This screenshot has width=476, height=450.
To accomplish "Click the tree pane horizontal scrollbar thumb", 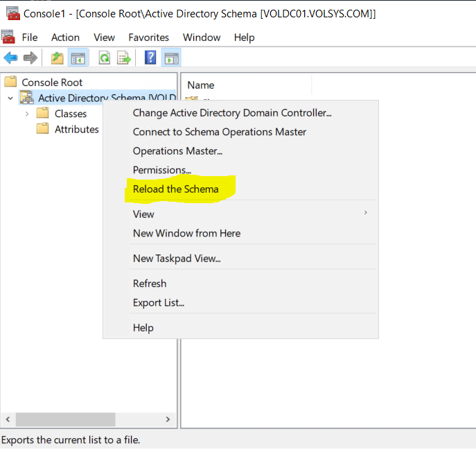I will [x=65, y=419].
